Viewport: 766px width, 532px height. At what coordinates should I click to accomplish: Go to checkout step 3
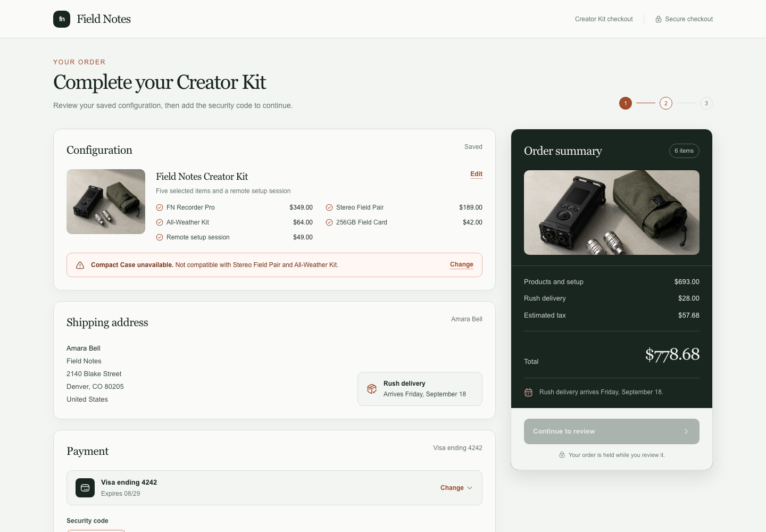tap(706, 103)
